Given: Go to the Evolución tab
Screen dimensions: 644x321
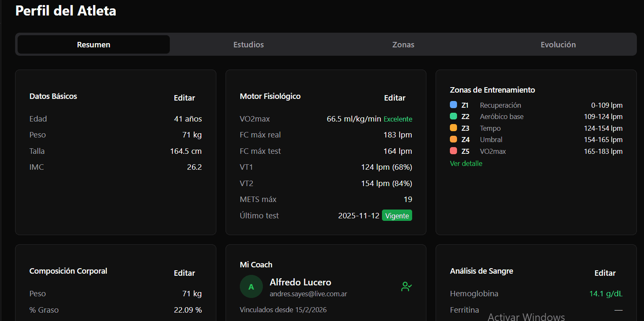Looking at the screenshot, I should [x=558, y=44].
